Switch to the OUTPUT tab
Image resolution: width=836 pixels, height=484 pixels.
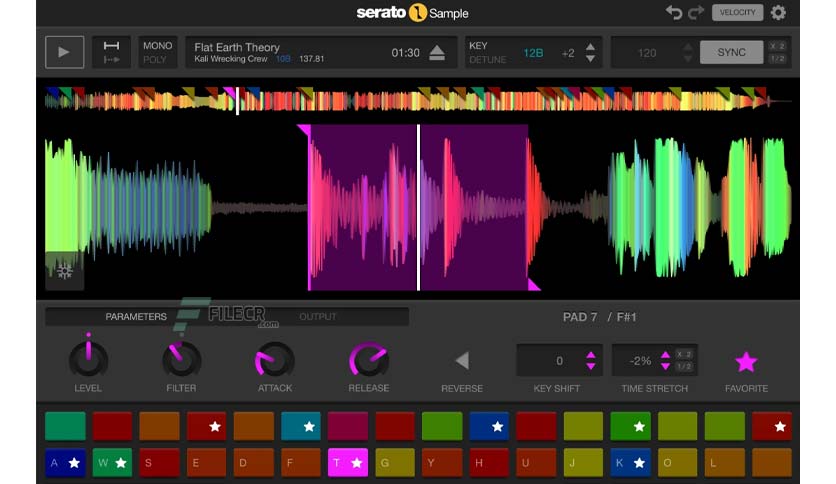tap(318, 317)
